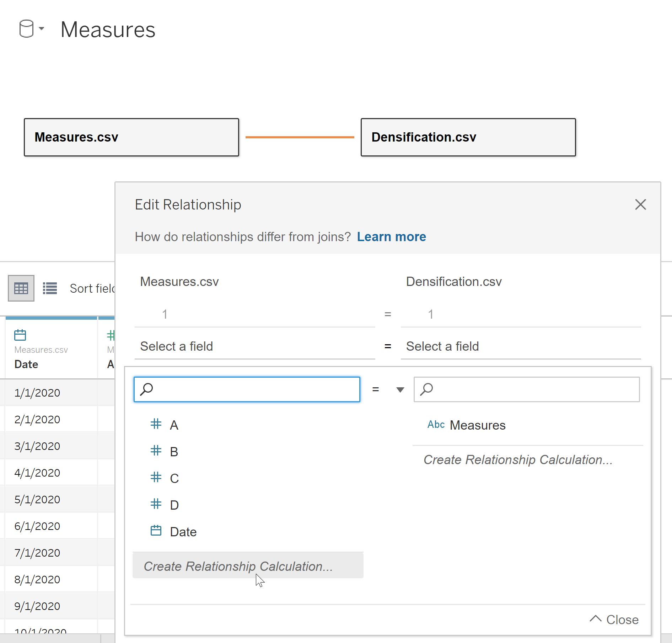672x643 pixels.
Task: Click the data source cylinder icon
Action: 26,29
